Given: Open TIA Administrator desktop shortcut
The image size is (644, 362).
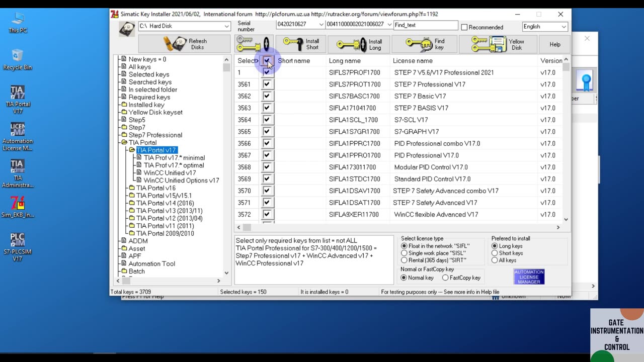Looking at the screenshot, I should (18, 173).
